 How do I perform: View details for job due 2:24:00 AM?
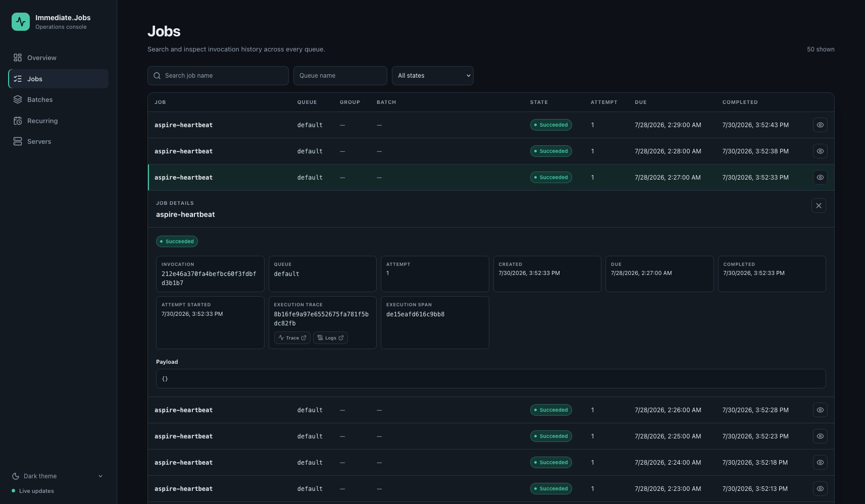820,463
